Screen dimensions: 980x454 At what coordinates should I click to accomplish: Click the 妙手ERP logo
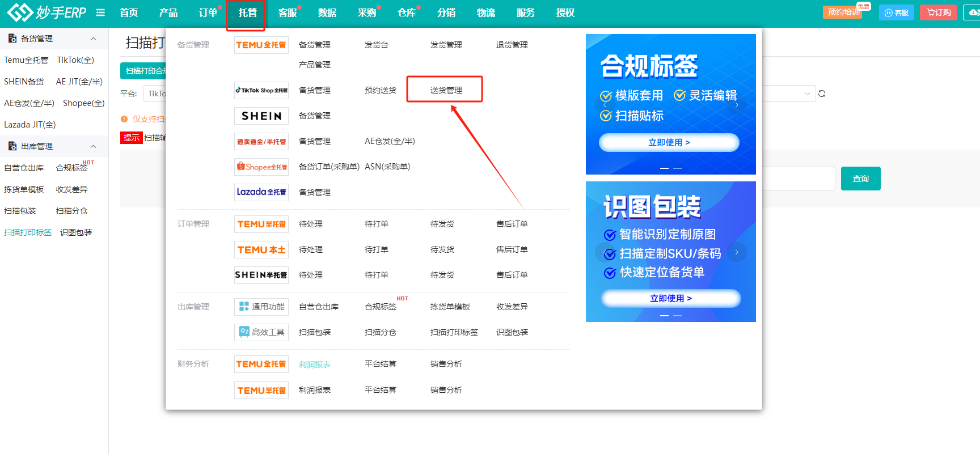point(47,12)
